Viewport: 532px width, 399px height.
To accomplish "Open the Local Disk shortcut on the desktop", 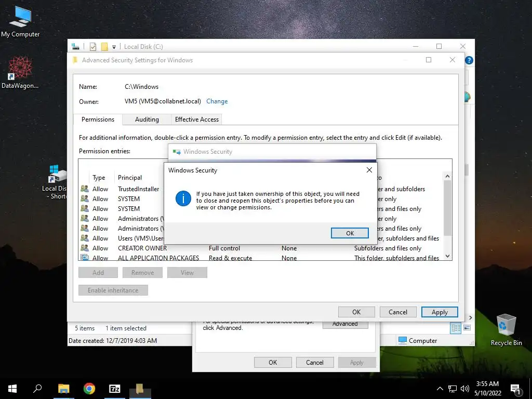I will pos(56,182).
